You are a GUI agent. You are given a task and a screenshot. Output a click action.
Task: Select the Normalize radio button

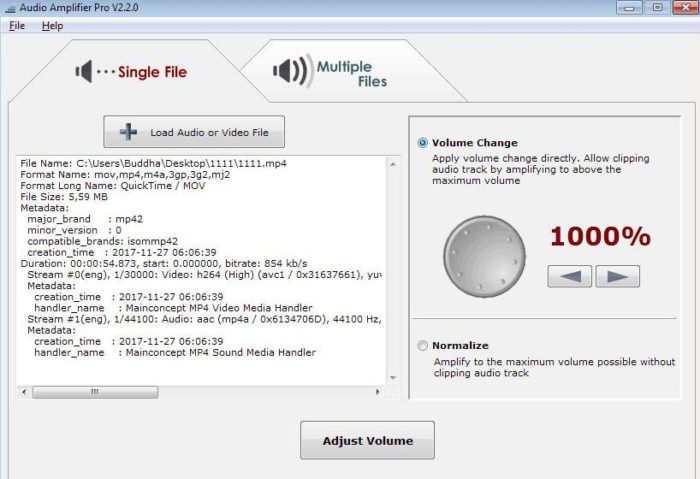423,346
